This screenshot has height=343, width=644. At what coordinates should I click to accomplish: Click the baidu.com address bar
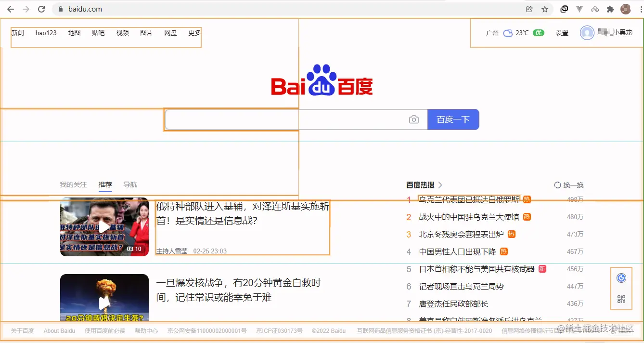289,9
